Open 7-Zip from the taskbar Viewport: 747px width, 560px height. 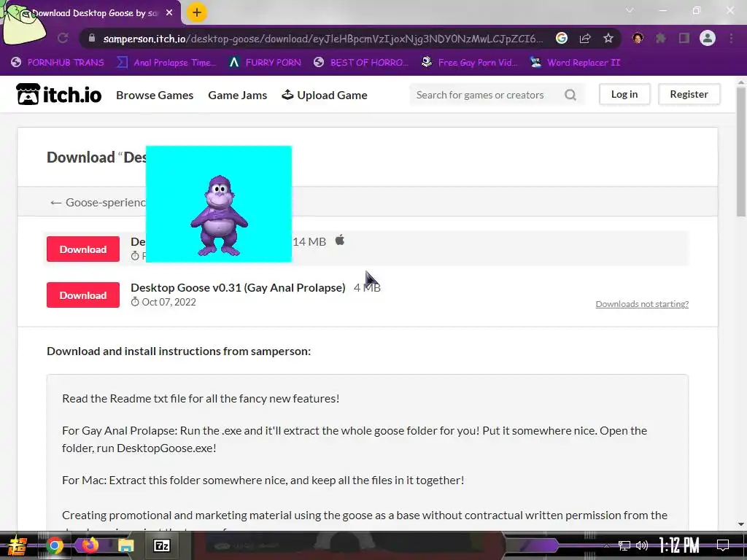161,545
